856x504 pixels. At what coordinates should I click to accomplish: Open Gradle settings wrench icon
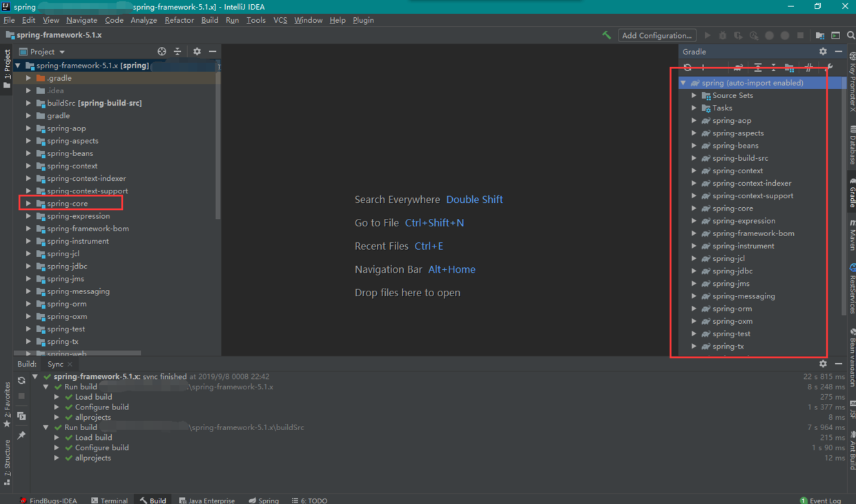coord(829,68)
